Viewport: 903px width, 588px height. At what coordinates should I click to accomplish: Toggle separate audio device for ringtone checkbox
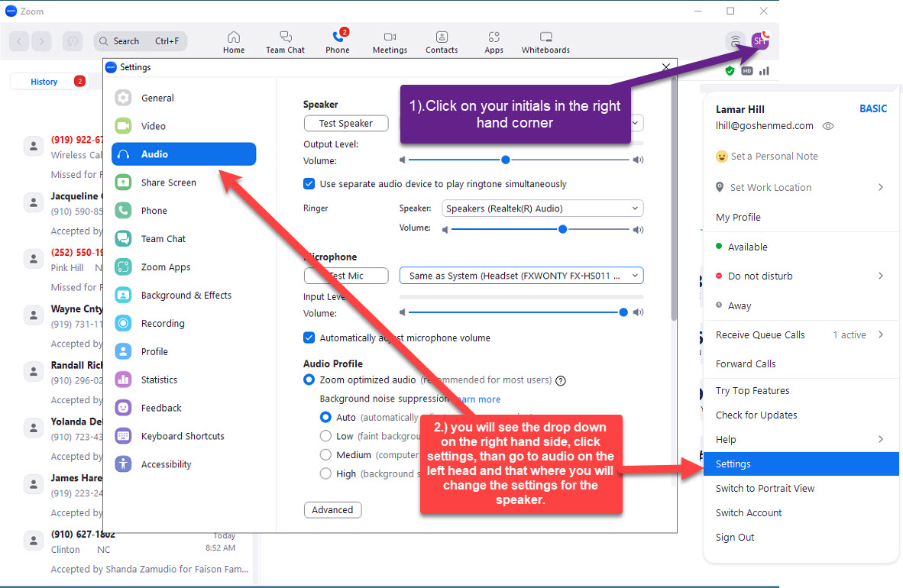click(309, 184)
